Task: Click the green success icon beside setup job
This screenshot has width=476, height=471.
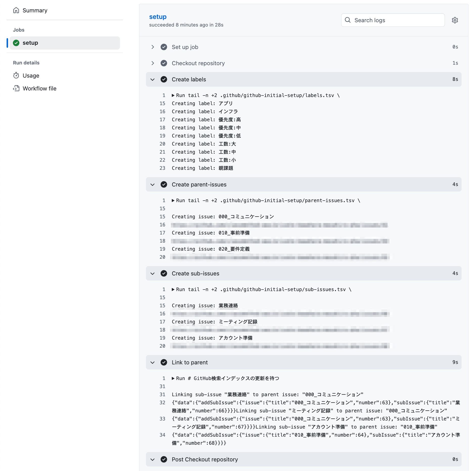Action: 16,43
